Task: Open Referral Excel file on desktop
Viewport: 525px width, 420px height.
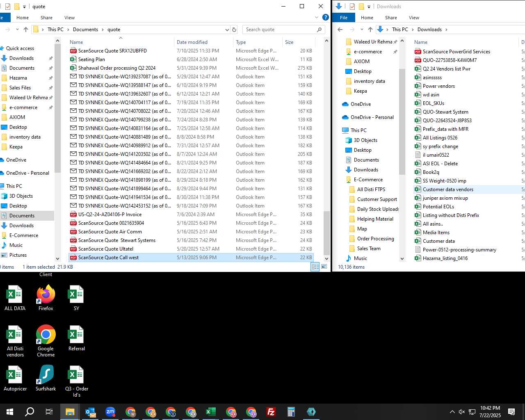Action: pyautogui.click(x=76, y=338)
